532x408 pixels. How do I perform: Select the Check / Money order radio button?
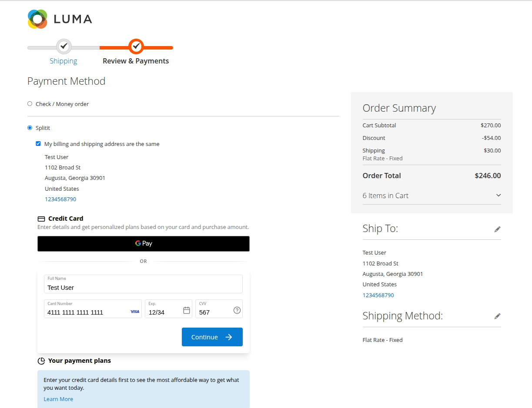[30, 103]
